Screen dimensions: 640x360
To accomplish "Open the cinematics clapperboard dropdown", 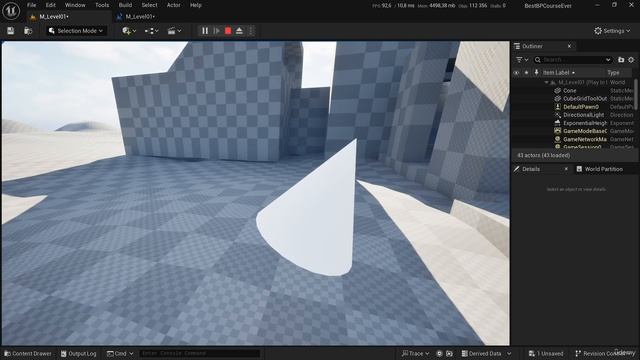I will click(x=174, y=31).
